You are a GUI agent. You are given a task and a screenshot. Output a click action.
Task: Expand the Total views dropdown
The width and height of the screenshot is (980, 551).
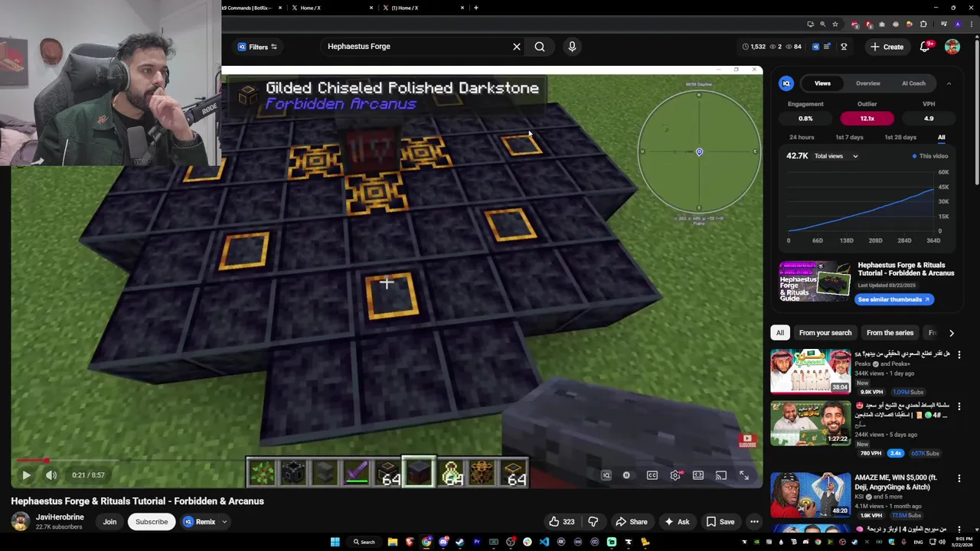tap(837, 156)
